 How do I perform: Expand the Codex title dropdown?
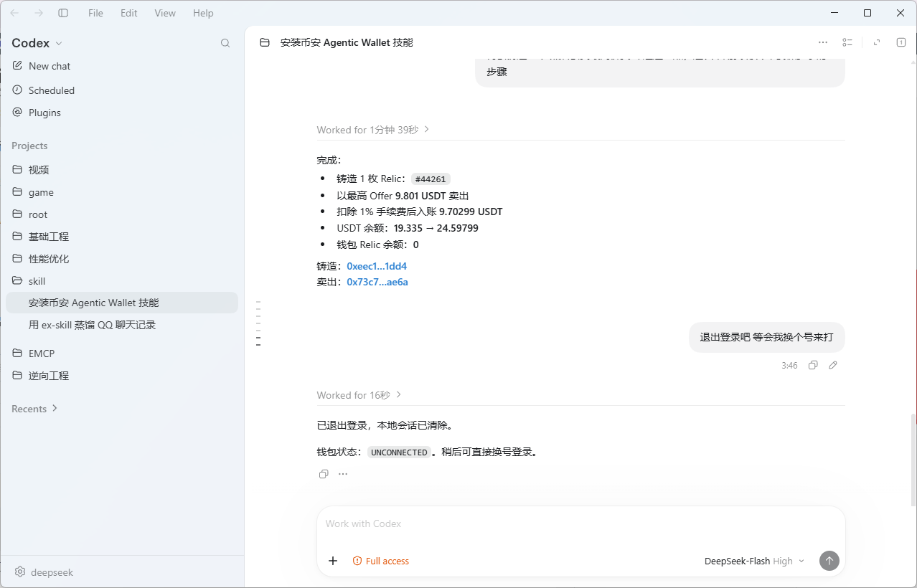tap(37, 43)
